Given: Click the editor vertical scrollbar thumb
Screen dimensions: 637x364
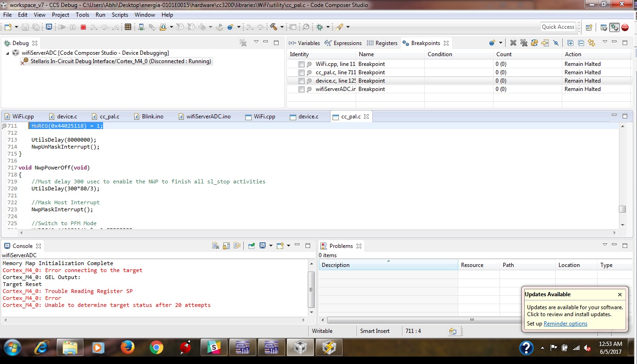Looking at the screenshot, I should point(623,209).
